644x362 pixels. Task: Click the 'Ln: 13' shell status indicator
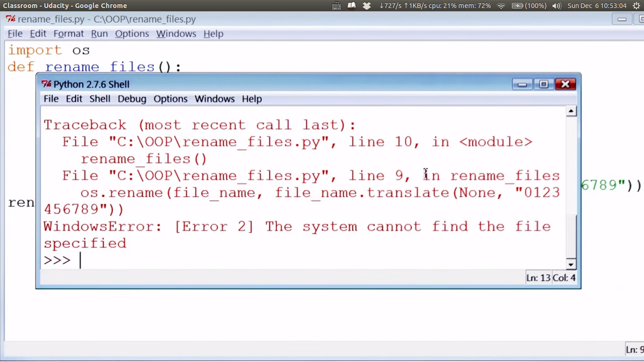click(538, 278)
